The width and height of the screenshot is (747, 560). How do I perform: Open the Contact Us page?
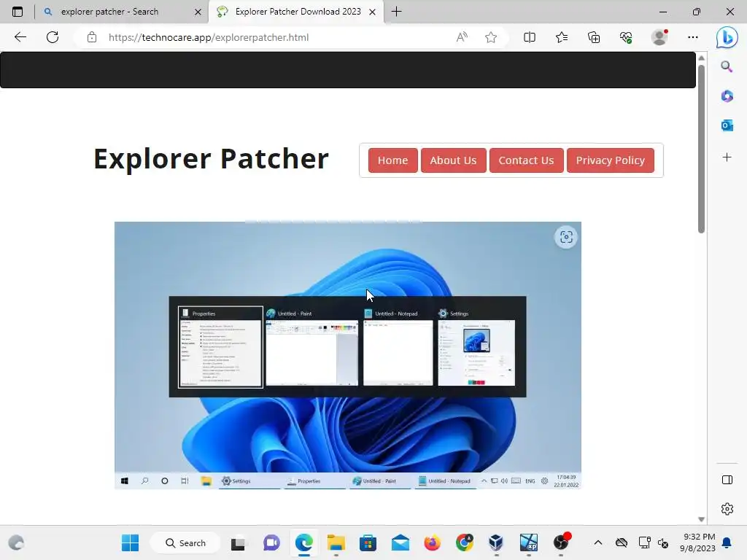526,160
